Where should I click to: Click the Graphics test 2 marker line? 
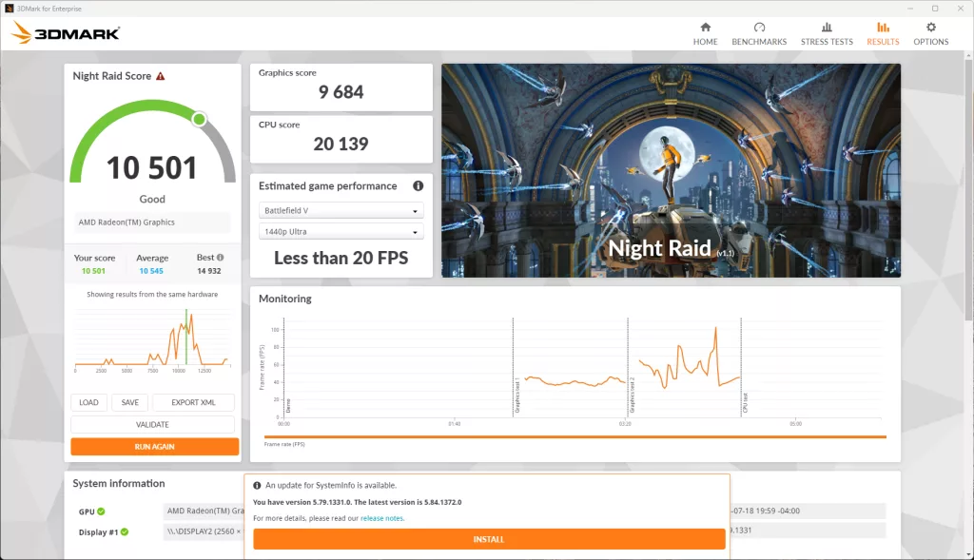click(628, 367)
